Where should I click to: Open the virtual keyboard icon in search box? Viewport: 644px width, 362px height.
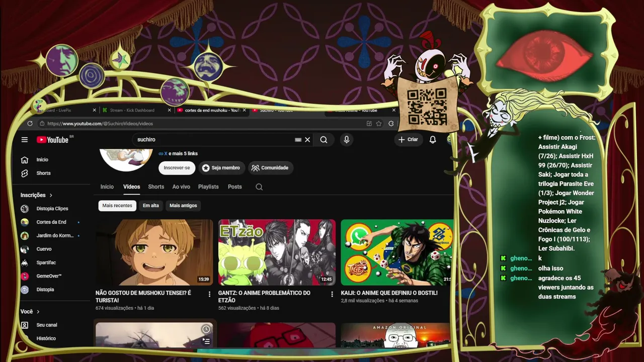coord(298,140)
